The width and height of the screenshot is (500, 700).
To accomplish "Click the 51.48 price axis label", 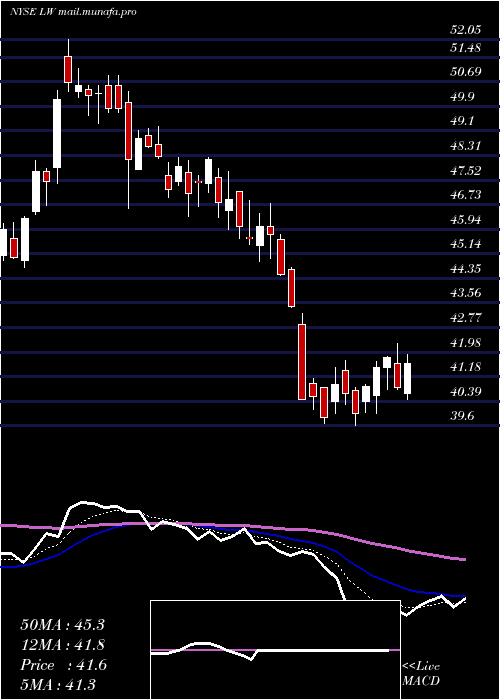I will [x=466, y=47].
